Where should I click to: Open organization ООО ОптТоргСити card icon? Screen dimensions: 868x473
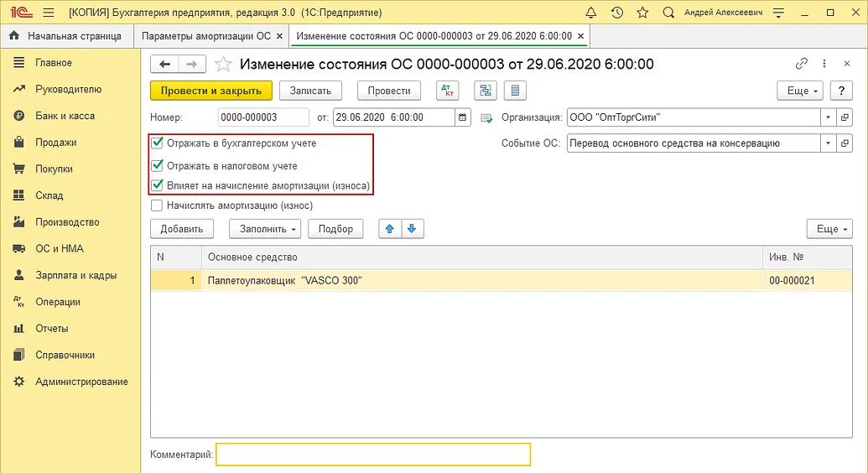[x=845, y=117]
